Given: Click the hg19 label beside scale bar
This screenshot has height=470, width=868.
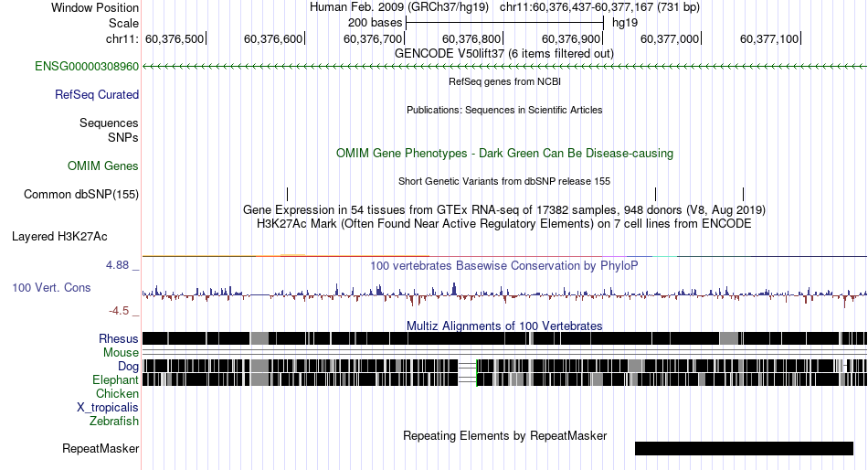Looking at the screenshot, I should click(x=624, y=23).
